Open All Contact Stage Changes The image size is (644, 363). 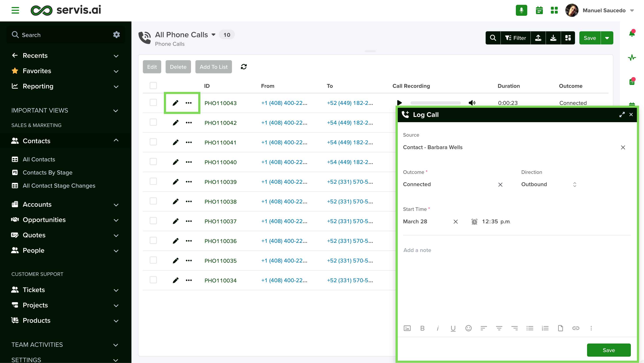59,186
